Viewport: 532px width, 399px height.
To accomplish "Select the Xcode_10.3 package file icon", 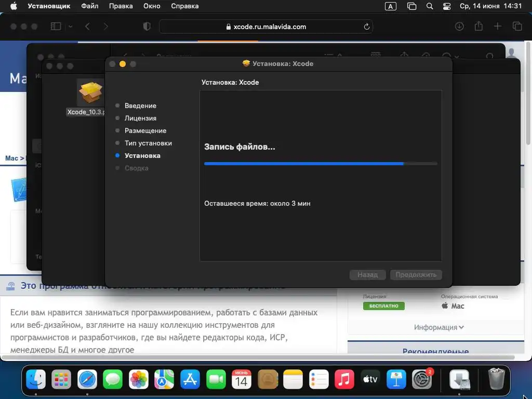I will click(x=90, y=92).
